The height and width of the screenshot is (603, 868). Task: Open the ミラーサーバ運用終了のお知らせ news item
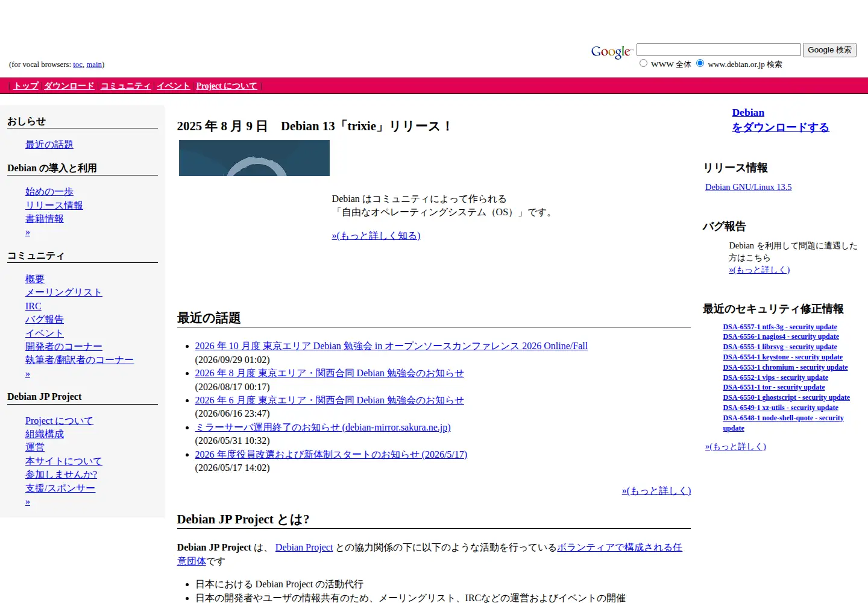322,428
